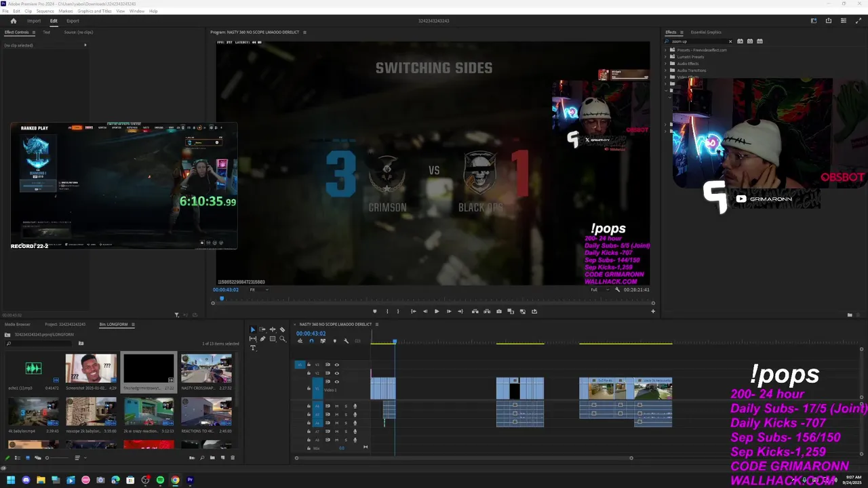Open the Project 3242343243243 tab
Screen dimensions: 868x488
[x=65, y=325]
